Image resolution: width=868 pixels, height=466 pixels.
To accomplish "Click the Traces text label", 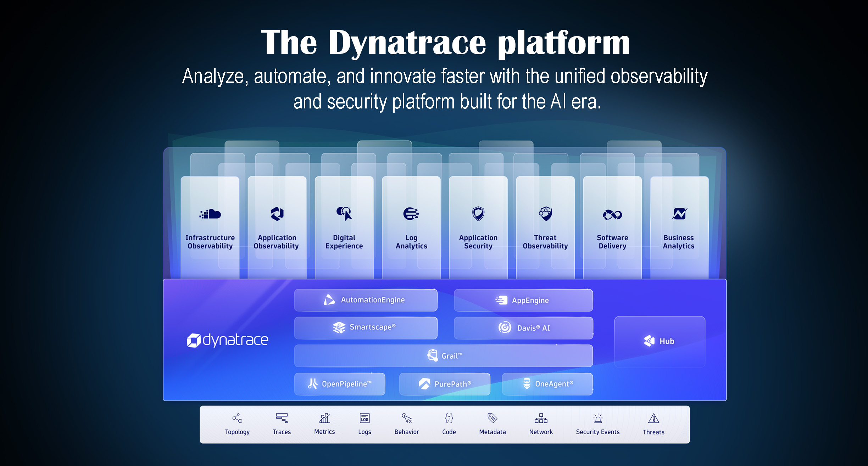I will click(x=282, y=432).
